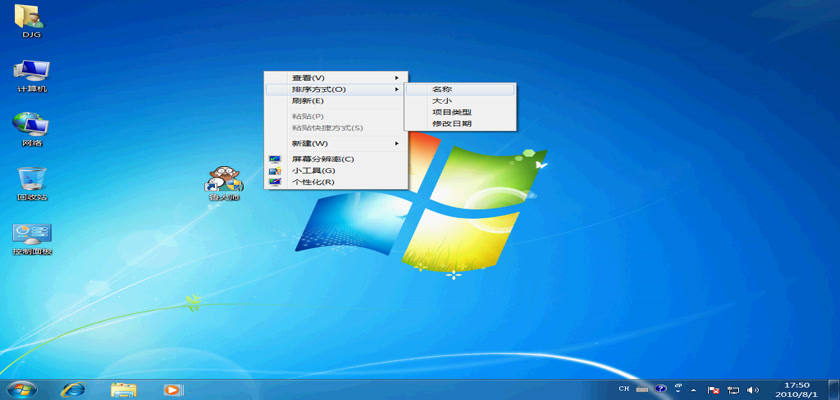Click the volume speaker tray icon

pos(753,389)
